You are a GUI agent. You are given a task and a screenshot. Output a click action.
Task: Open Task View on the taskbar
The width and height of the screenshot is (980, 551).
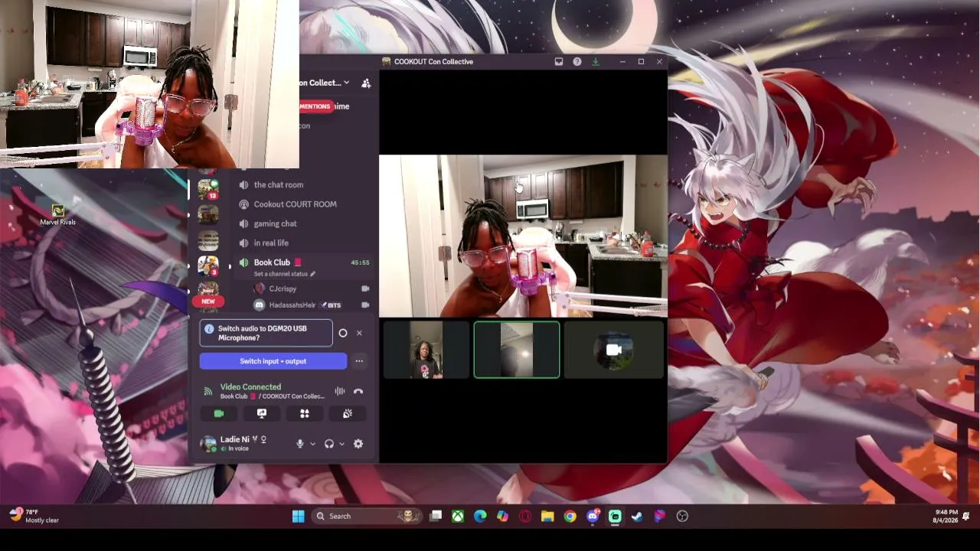tap(436, 517)
